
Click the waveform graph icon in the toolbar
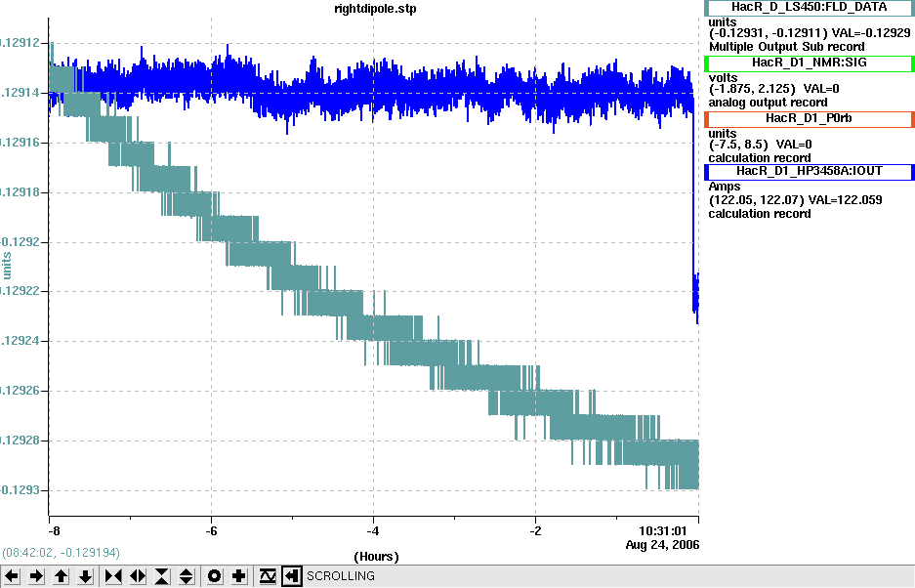(x=268, y=576)
